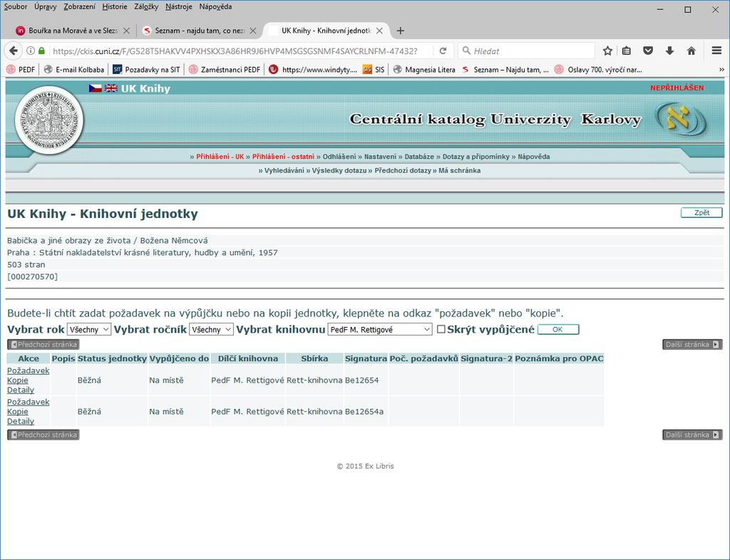
Task: Open the Magnesia Litera bookmark
Action: pyautogui.click(x=424, y=69)
